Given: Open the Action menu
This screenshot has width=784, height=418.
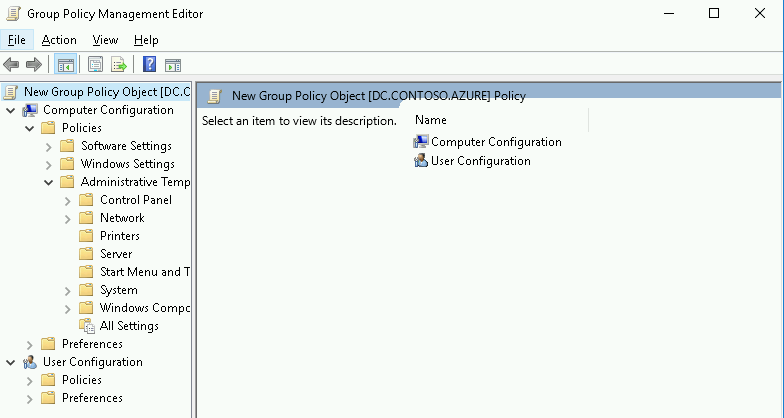Looking at the screenshot, I should 59,40.
